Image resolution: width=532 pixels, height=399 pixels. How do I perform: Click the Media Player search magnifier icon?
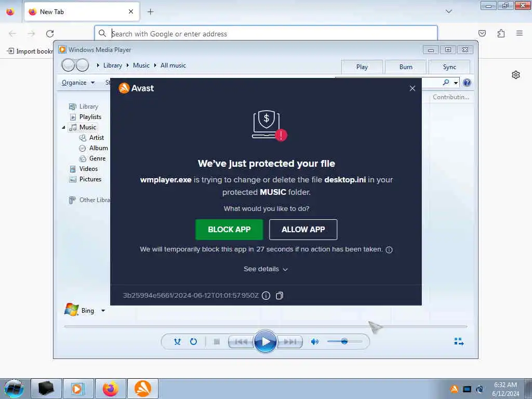(446, 82)
